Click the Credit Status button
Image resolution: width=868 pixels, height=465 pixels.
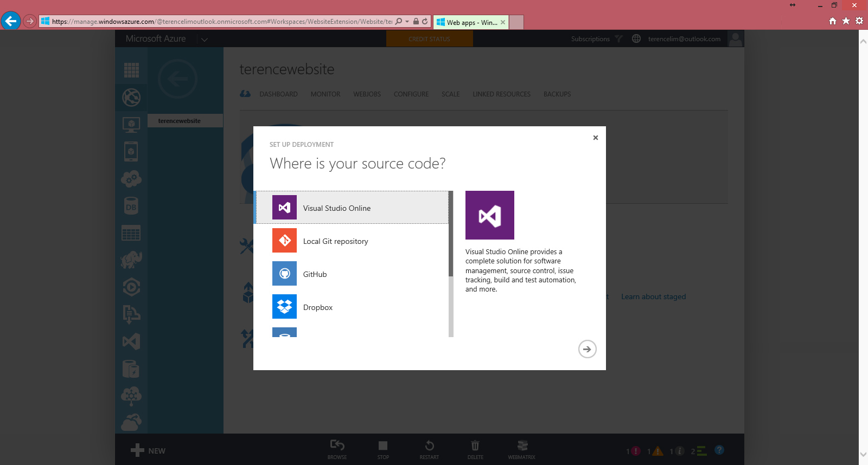pos(429,39)
